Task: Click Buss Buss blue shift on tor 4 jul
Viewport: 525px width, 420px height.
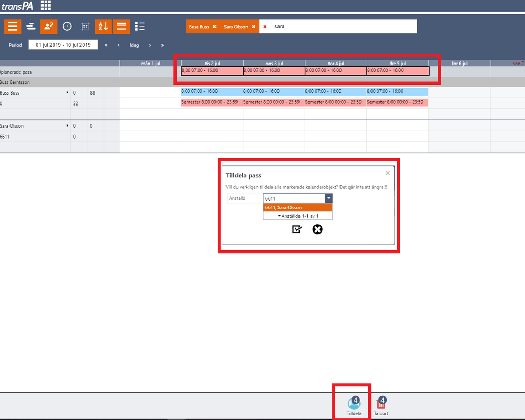Action: click(335, 91)
